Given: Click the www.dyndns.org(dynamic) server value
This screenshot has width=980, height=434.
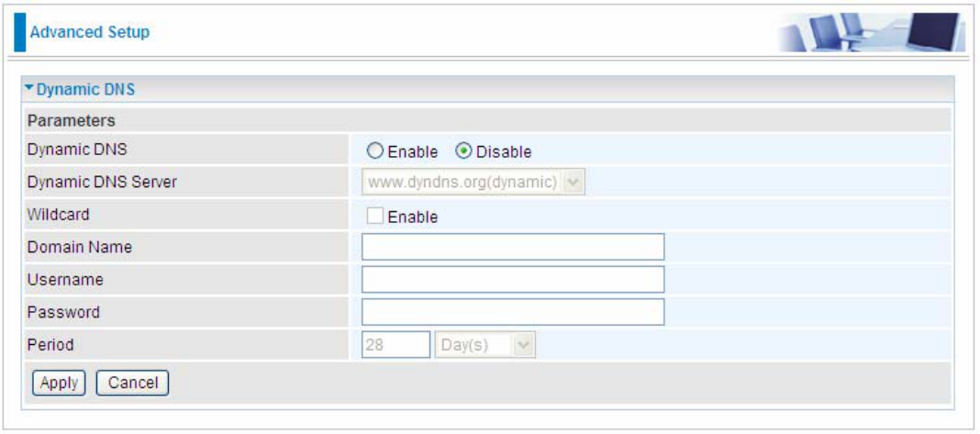Looking at the screenshot, I should [x=462, y=184].
